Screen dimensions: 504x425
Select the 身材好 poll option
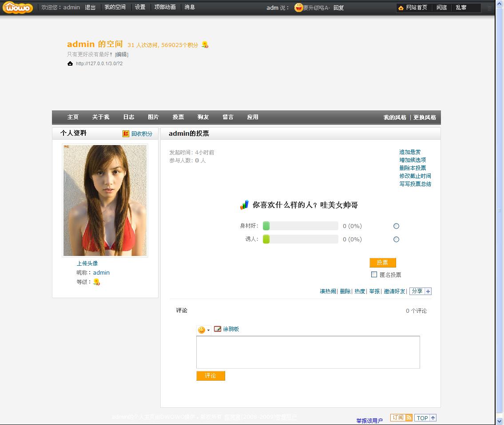point(397,226)
